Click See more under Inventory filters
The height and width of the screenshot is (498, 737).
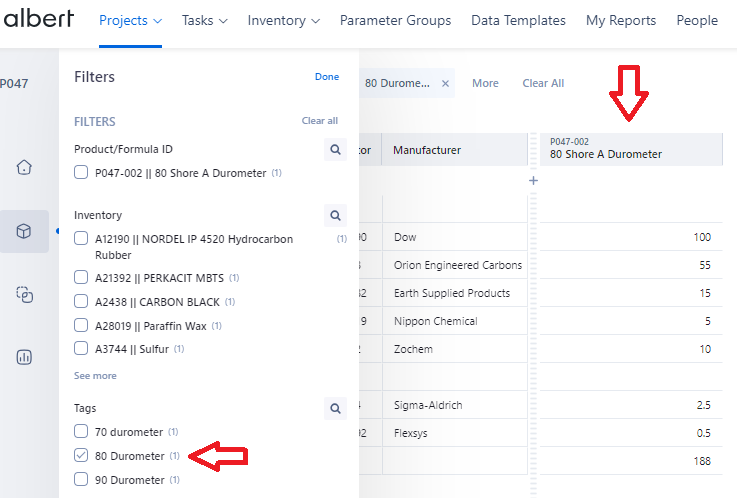coord(95,376)
